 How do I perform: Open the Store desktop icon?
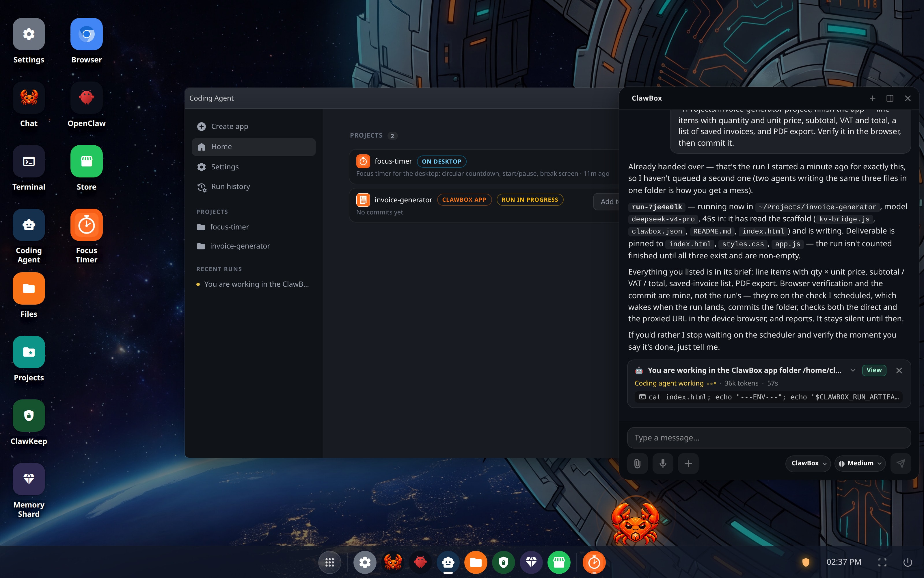tap(86, 161)
